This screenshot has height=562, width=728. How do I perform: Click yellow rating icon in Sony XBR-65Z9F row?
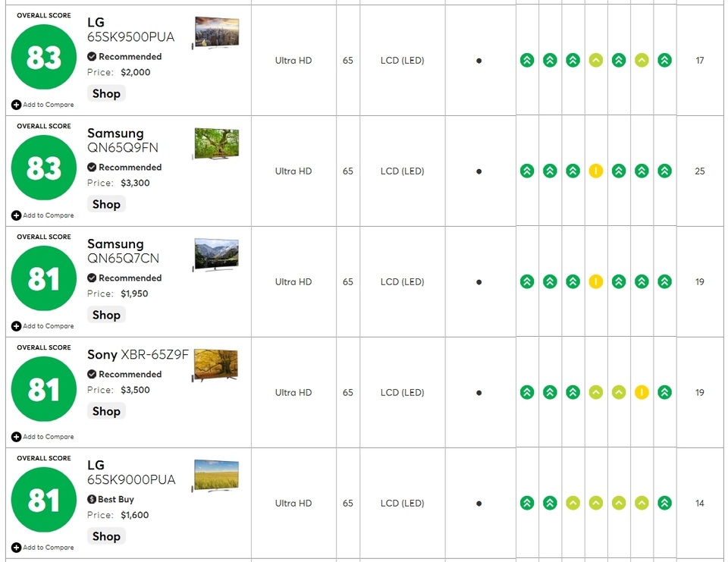click(x=642, y=393)
